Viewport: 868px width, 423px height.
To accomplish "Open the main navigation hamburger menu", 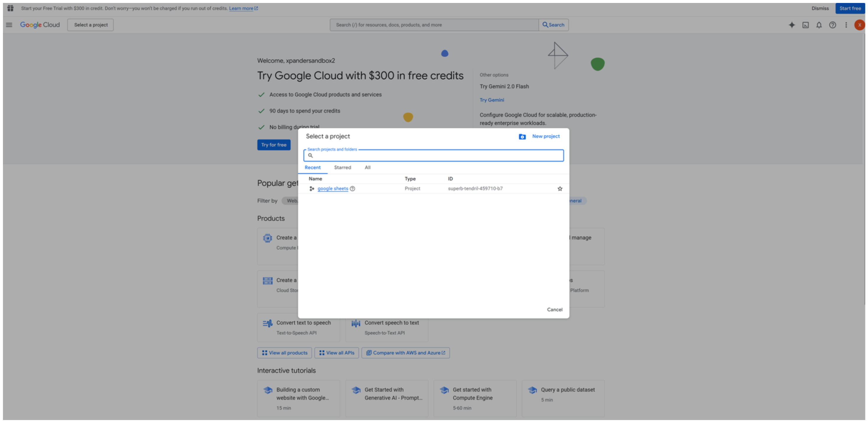I will point(9,25).
